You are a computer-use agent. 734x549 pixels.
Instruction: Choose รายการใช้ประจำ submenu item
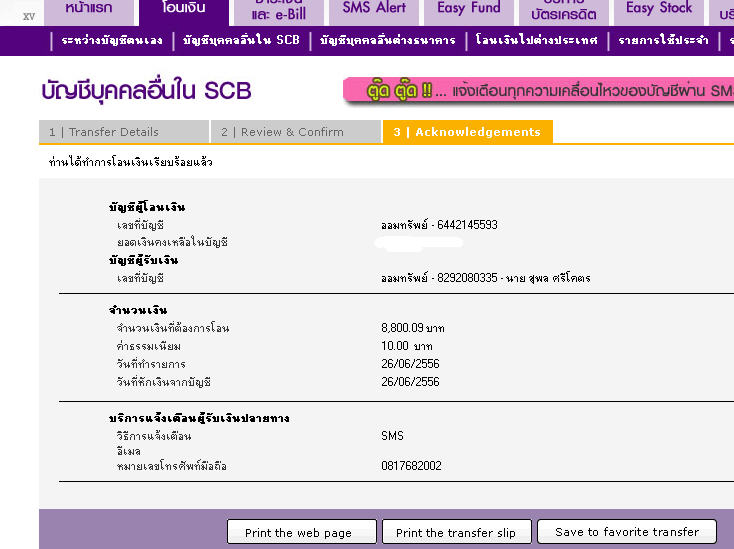coord(663,40)
